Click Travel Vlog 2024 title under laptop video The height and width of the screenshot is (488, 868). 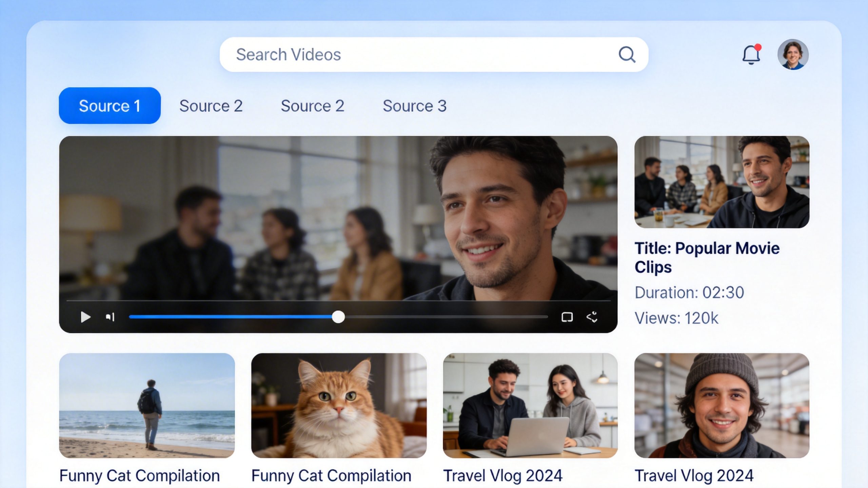pyautogui.click(x=502, y=475)
